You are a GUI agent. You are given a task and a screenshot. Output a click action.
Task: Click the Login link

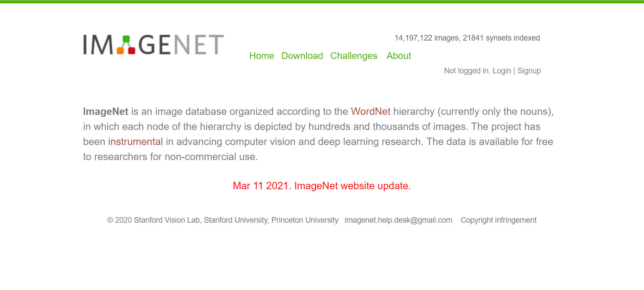[502, 71]
